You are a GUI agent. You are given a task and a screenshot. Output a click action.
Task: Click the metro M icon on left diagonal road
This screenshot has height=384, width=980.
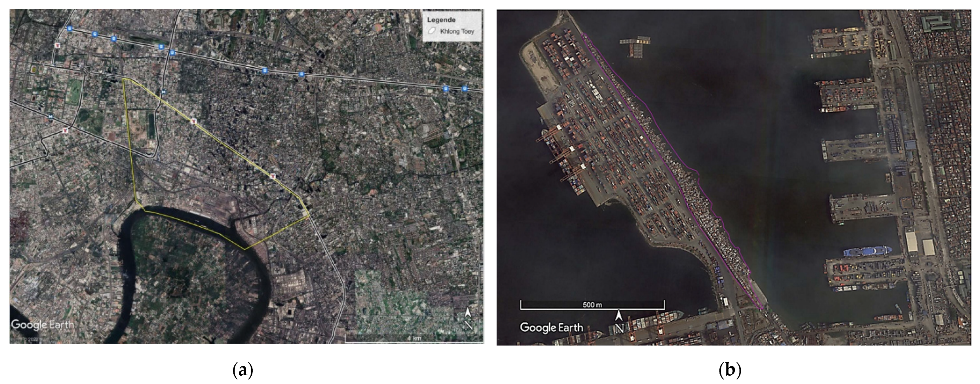(x=51, y=117)
